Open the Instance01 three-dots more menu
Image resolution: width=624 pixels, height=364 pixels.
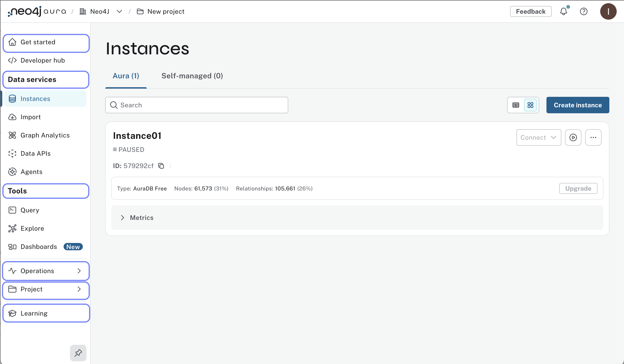click(x=593, y=137)
